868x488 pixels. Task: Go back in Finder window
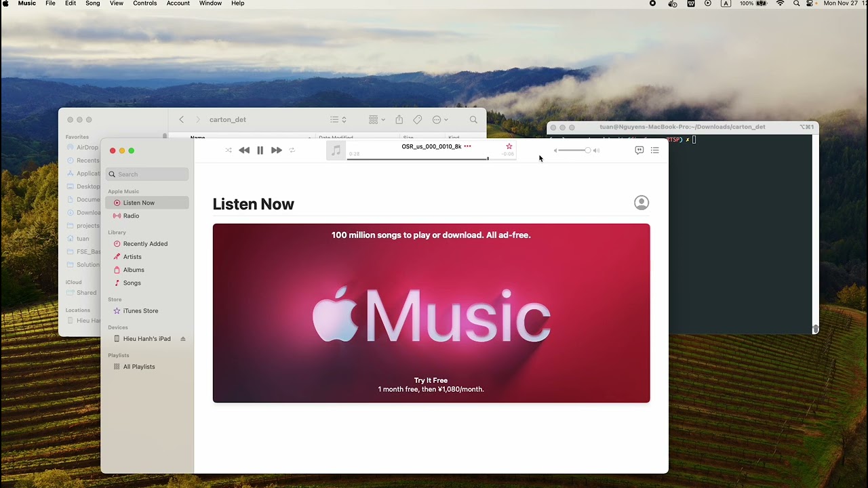(x=181, y=120)
